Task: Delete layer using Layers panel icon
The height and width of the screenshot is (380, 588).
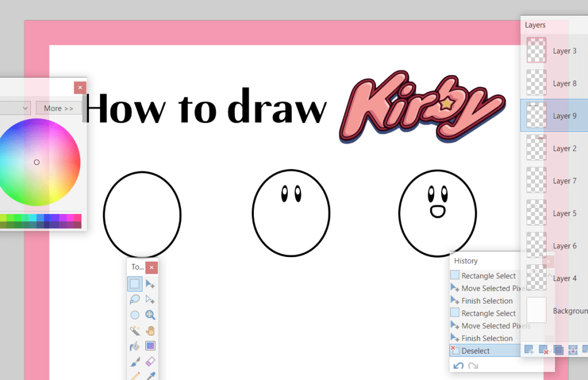Action: point(543,350)
